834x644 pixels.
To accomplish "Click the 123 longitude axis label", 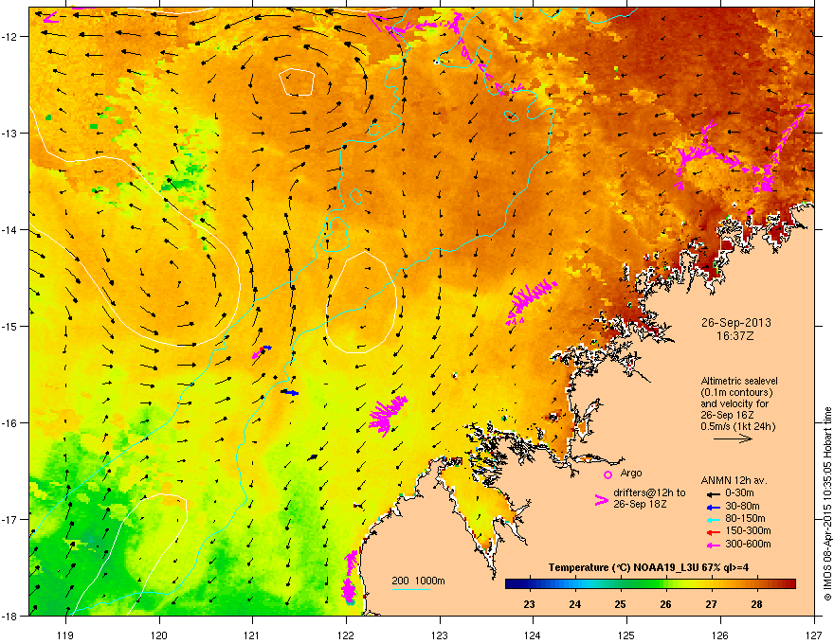I will [x=440, y=635].
